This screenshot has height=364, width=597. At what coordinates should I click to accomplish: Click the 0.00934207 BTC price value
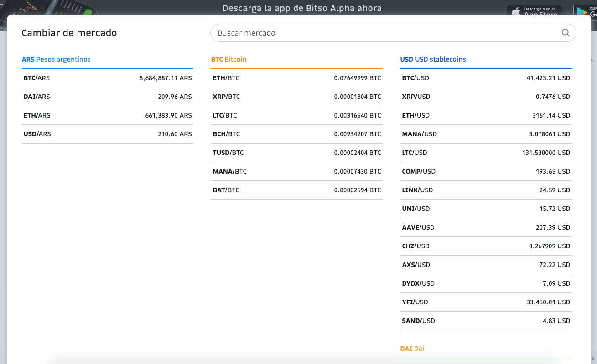(358, 134)
